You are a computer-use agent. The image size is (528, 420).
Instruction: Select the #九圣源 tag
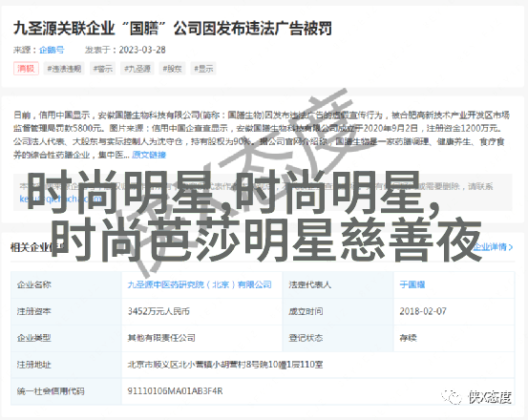click(x=137, y=69)
